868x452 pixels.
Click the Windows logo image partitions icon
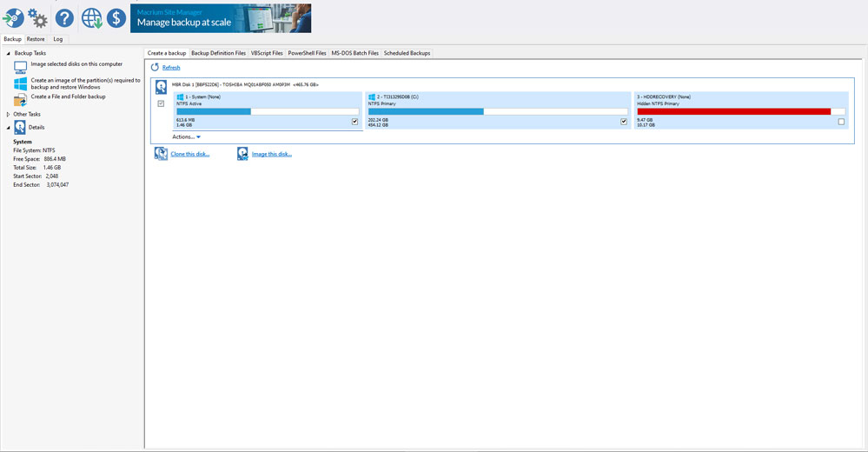[x=21, y=83]
